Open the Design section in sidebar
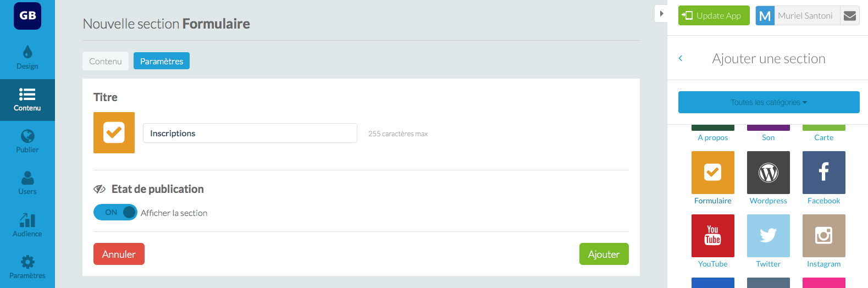868x288 pixels. [27, 58]
